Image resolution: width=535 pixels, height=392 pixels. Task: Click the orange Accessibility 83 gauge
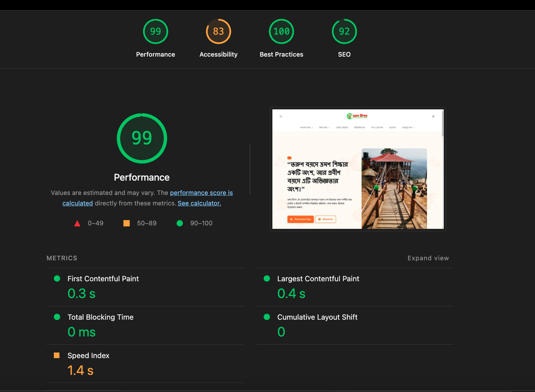pos(219,31)
